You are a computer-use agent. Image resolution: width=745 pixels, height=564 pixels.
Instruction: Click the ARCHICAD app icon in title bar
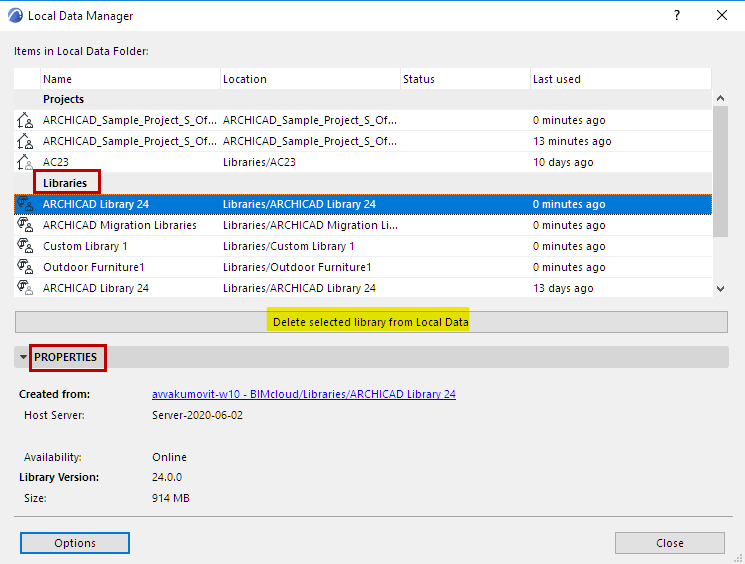15,16
